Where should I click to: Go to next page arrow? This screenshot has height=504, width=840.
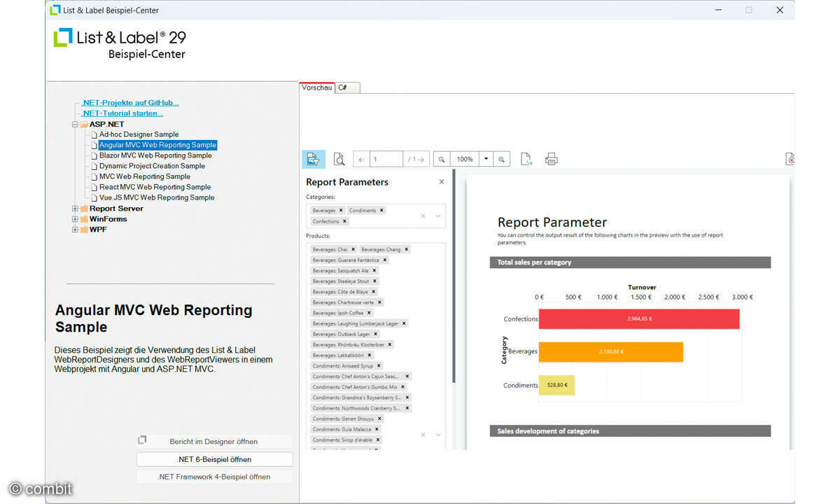[420, 160]
